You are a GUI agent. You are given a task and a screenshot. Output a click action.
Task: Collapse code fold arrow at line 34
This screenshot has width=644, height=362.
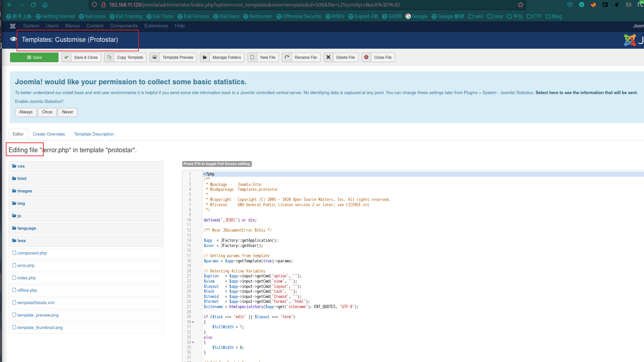coord(193,342)
